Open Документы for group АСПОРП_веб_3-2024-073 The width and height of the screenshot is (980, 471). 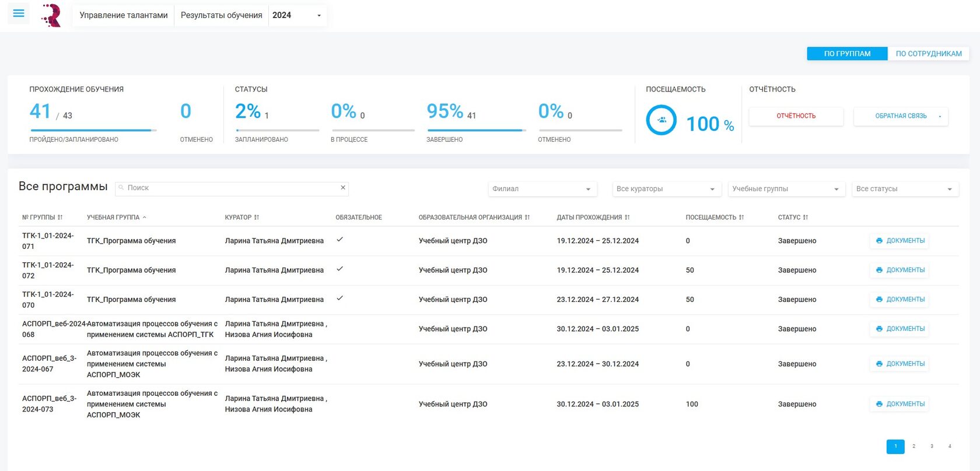click(900, 404)
